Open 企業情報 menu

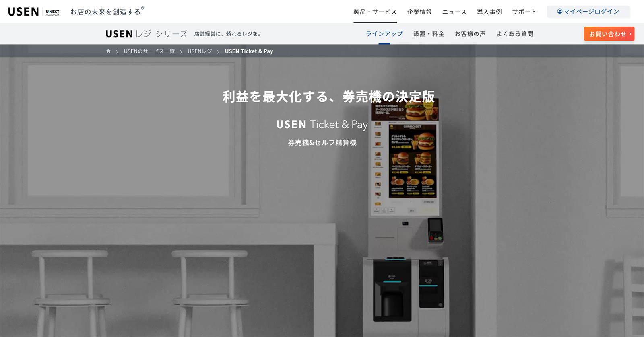pos(419,12)
